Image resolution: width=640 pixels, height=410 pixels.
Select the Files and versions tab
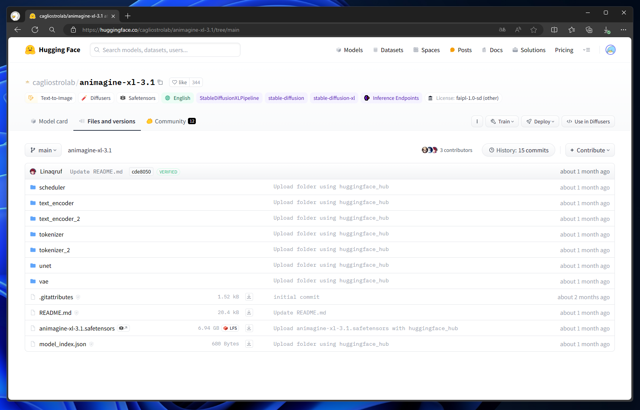(107, 121)
